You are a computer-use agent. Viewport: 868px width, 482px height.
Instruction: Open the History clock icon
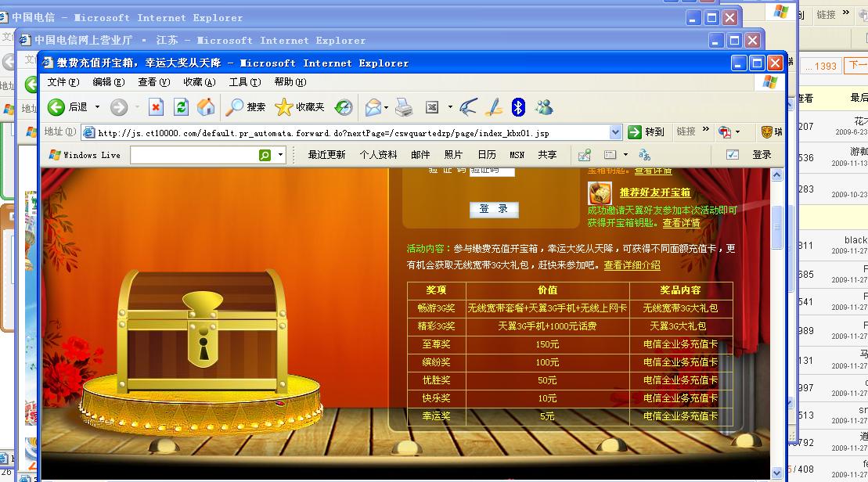(x=344, y=106)
